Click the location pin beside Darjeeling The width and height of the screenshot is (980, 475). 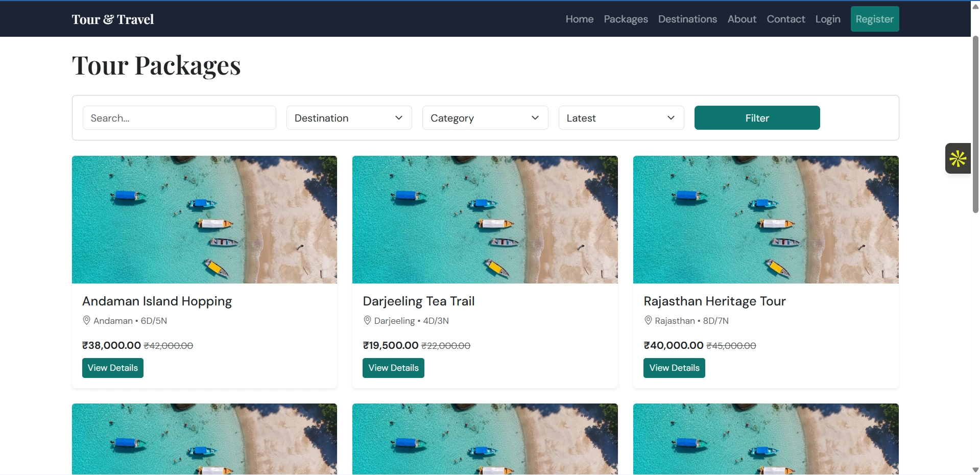[x=367, y=320]
